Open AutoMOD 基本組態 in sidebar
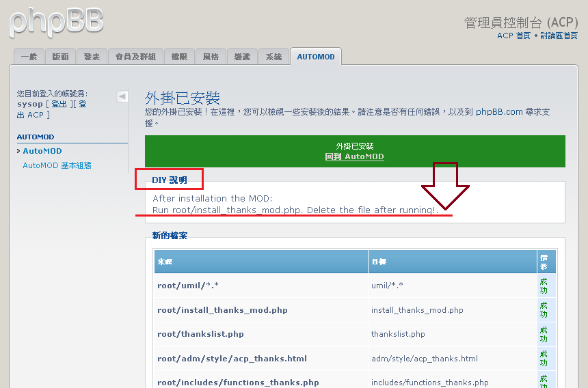Image resolution: width=588 pixels, height=388 pixels. 57,165
